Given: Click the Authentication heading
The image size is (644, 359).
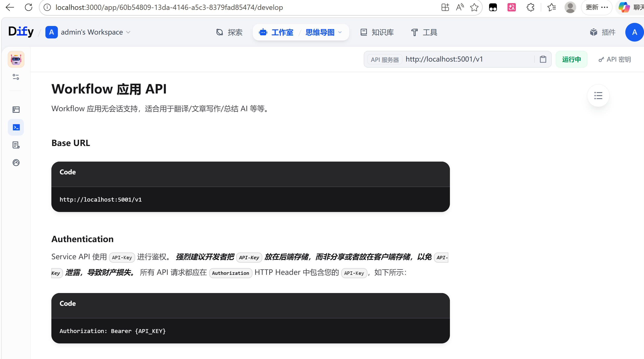Looking at the screenshot, I should tap(83, 239).
